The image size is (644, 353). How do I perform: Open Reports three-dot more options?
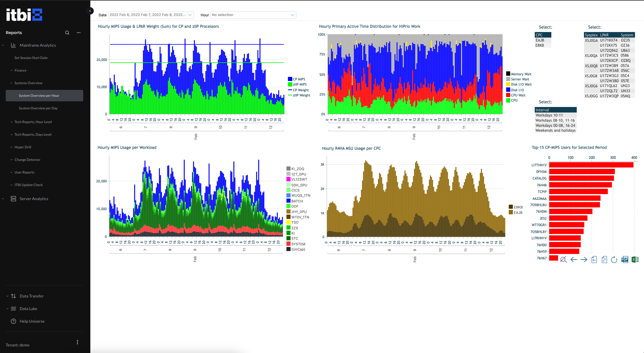point(79,33)
